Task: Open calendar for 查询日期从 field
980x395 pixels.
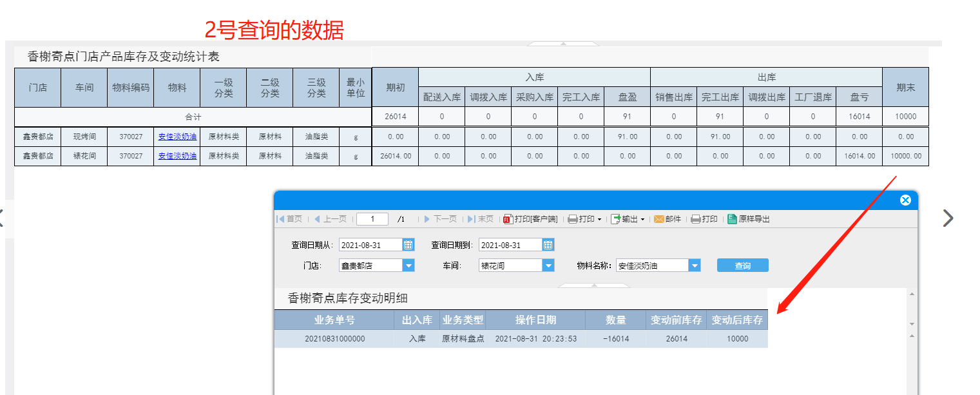Action: click(x=408, y=245)
